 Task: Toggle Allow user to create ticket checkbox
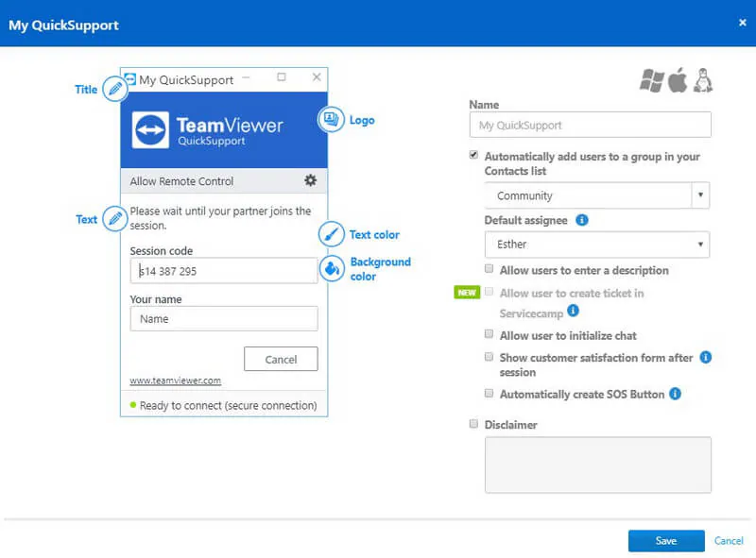(489, 292)
